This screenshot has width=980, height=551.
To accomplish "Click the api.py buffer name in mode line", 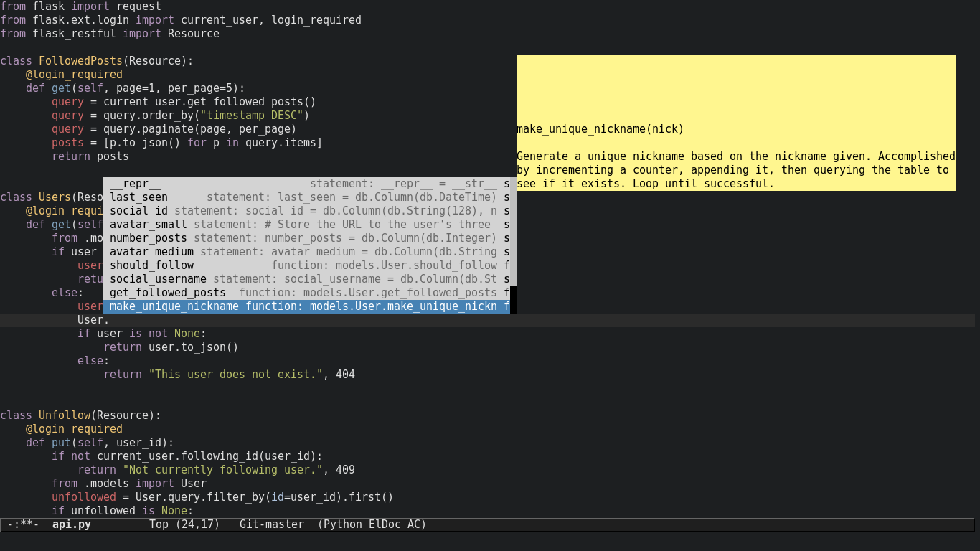I will coord(72,524).
